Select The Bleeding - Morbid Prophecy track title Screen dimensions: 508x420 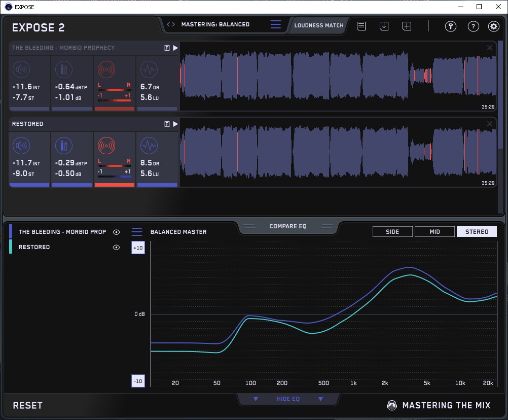click(63, 48)
